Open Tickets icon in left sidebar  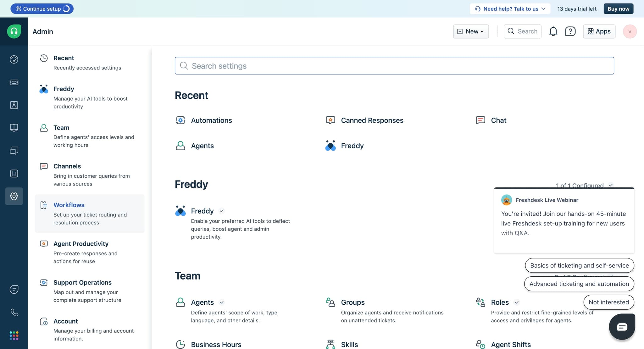(x=14, y=82)
